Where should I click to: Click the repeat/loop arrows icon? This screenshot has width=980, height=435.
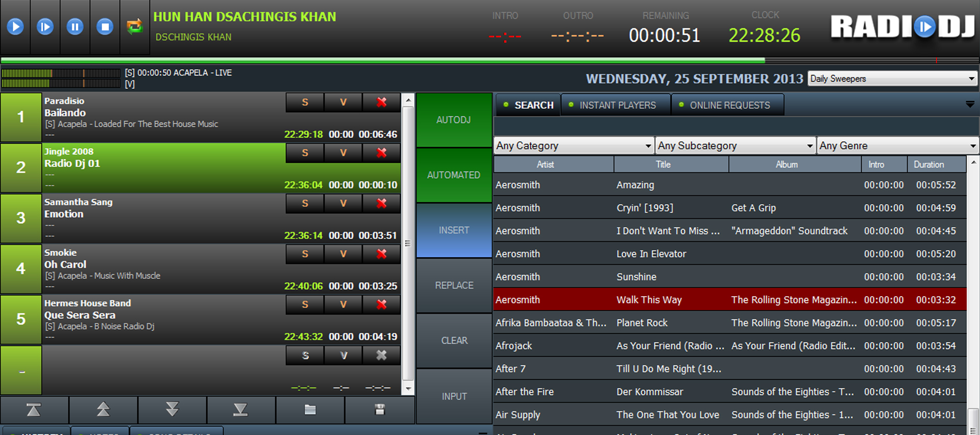(135, 27)
